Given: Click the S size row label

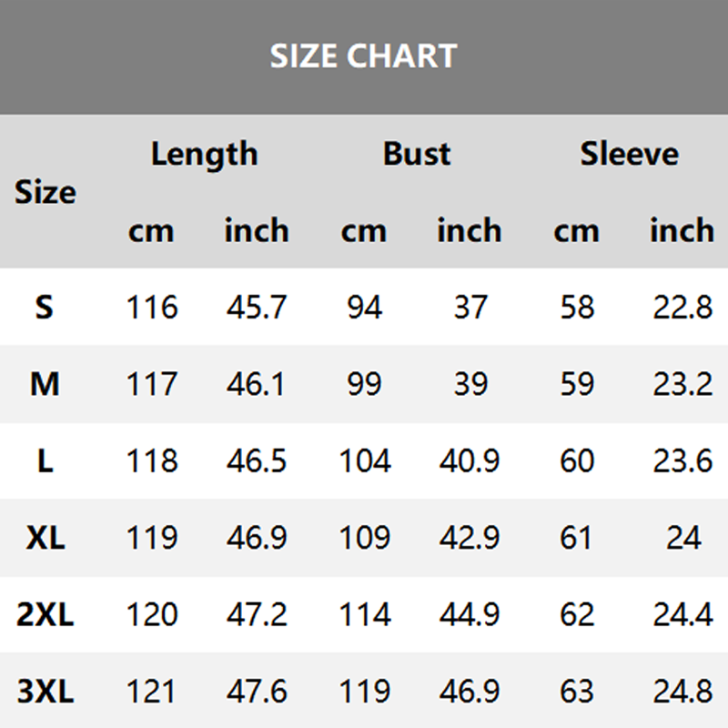Looking at the screenshot, I should [45, 308].
